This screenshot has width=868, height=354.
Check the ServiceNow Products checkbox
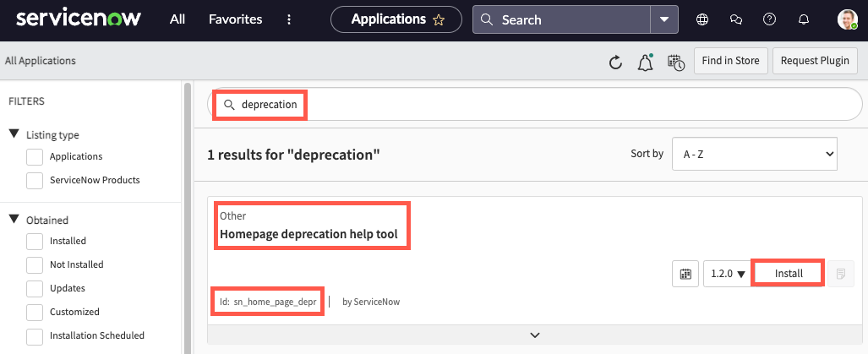(x=35, y=180)
